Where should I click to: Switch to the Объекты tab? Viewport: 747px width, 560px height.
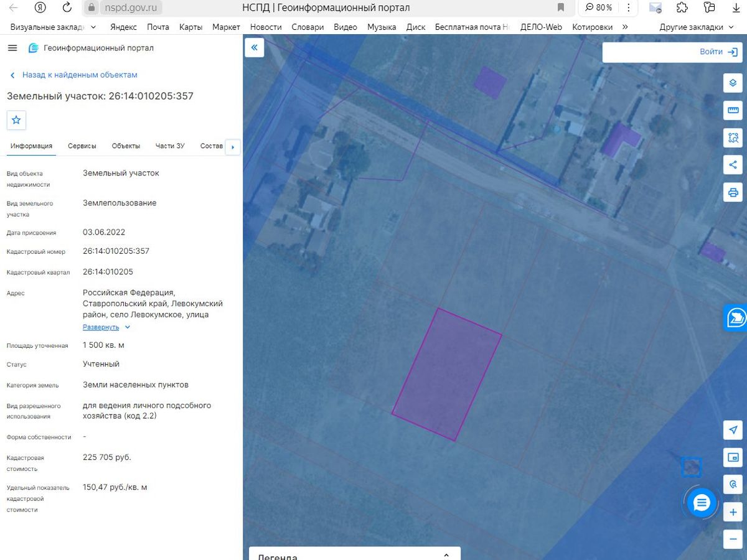point(126,146)
